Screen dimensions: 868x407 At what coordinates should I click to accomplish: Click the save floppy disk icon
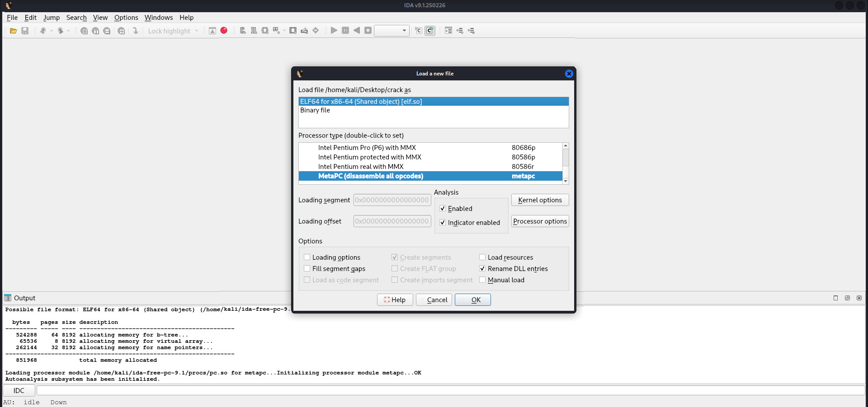(25, 31)
